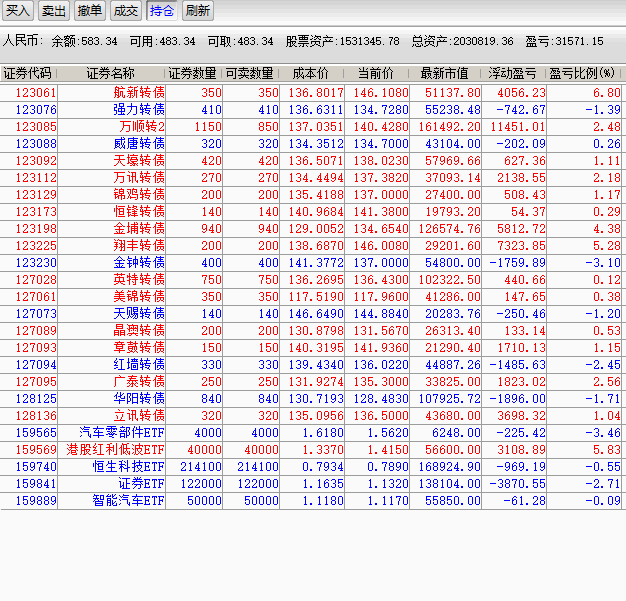
Task: Sort by 证券名称 column header
Action: (110, 74)
